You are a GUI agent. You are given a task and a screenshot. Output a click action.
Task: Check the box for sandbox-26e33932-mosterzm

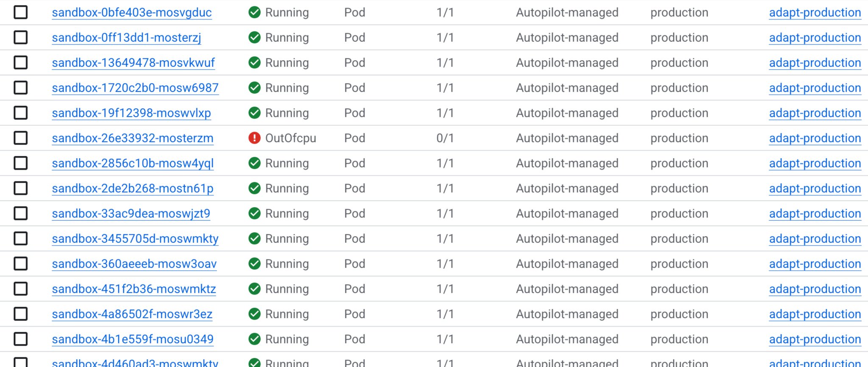click(x=20, y=138)
